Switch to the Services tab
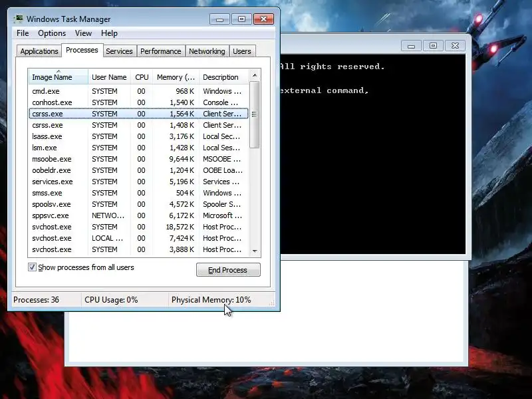The width and height of the screenshot is (532, 399). [119, 51]
